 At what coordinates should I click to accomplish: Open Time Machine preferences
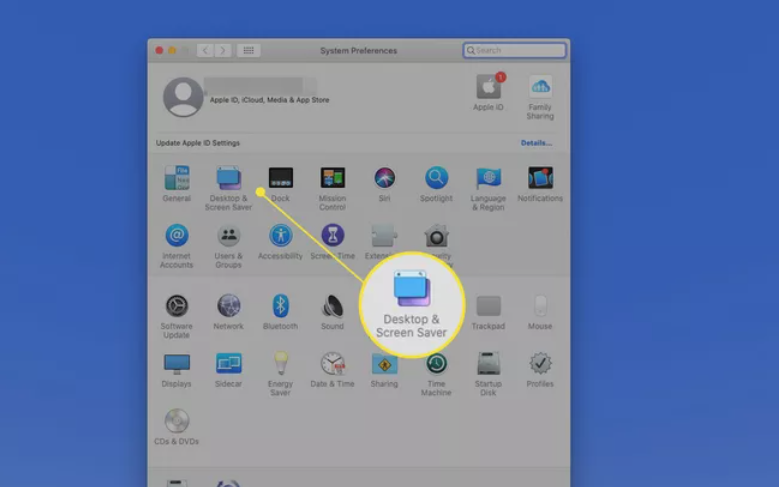[436, 374]
